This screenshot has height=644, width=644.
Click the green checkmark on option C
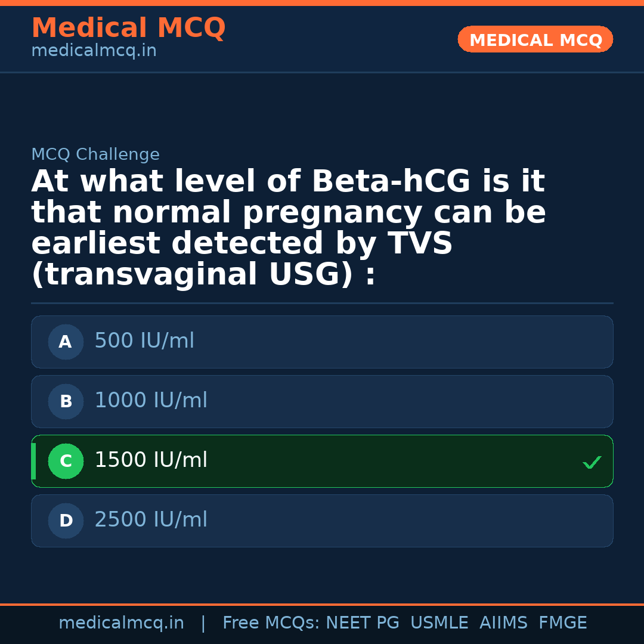click(592, 462)
